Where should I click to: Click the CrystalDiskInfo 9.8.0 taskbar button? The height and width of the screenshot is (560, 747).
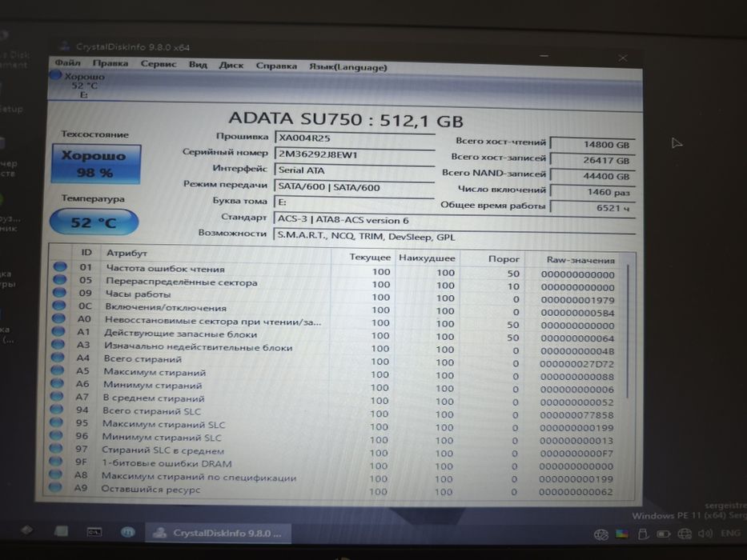pyautogui.click(x=219, y=533)
